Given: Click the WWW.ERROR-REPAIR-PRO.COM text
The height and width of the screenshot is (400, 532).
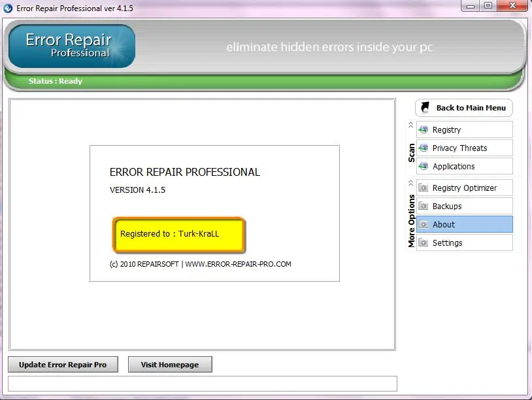Looking at the screenshot, I should tap(238, 264).
